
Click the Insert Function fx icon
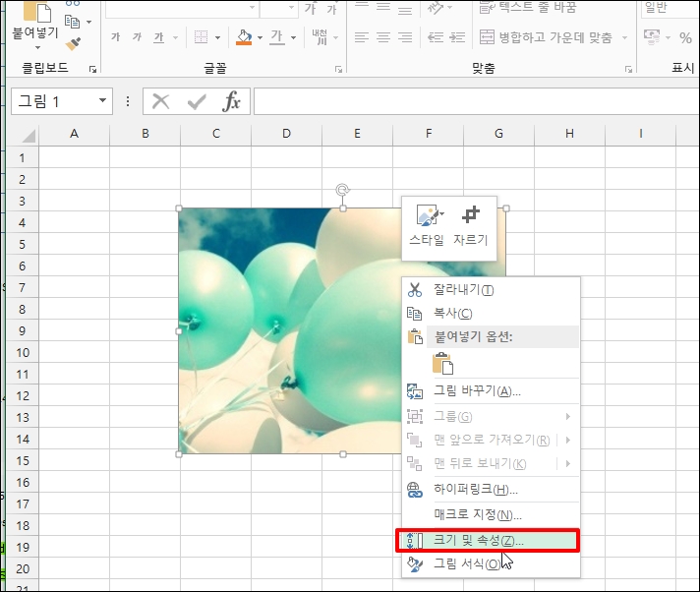231,101
